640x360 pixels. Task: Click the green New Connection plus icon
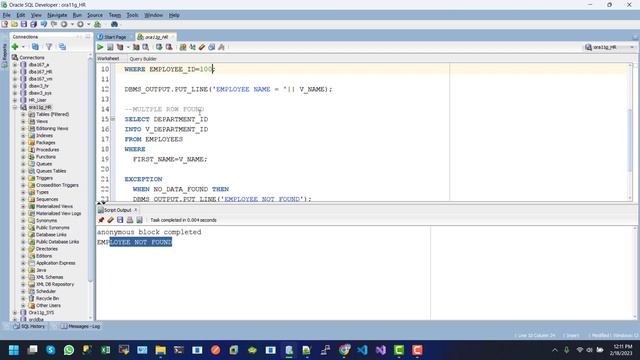pos(15,47)
